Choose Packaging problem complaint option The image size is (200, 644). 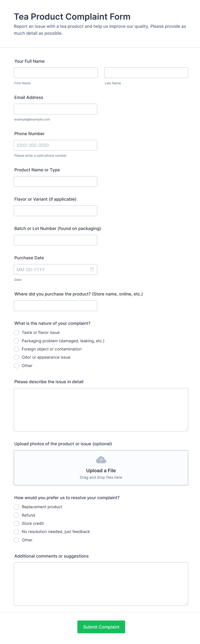(17, 341)
